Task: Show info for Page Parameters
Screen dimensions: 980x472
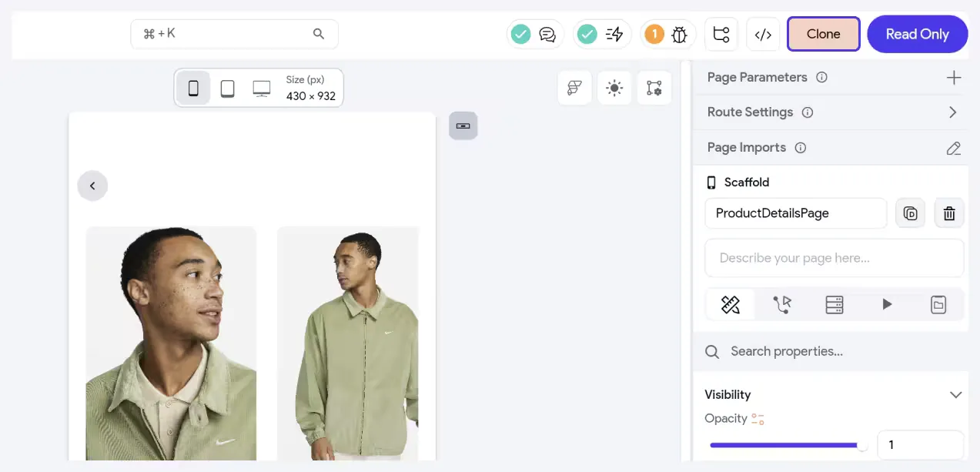Action: [x=821, y=77]
